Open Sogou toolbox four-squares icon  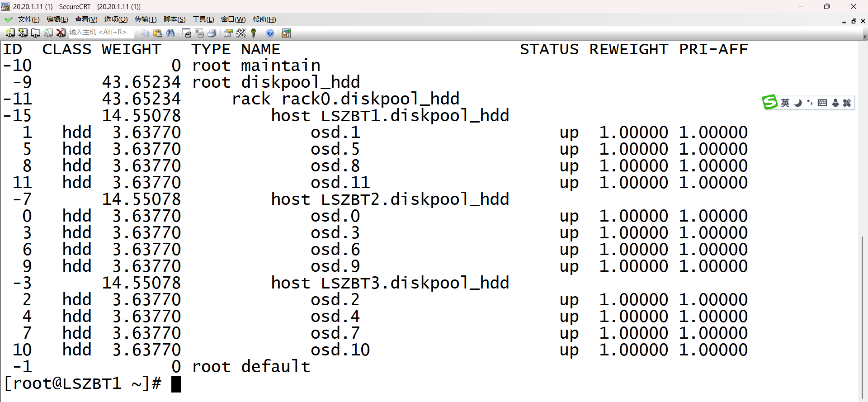847,103
